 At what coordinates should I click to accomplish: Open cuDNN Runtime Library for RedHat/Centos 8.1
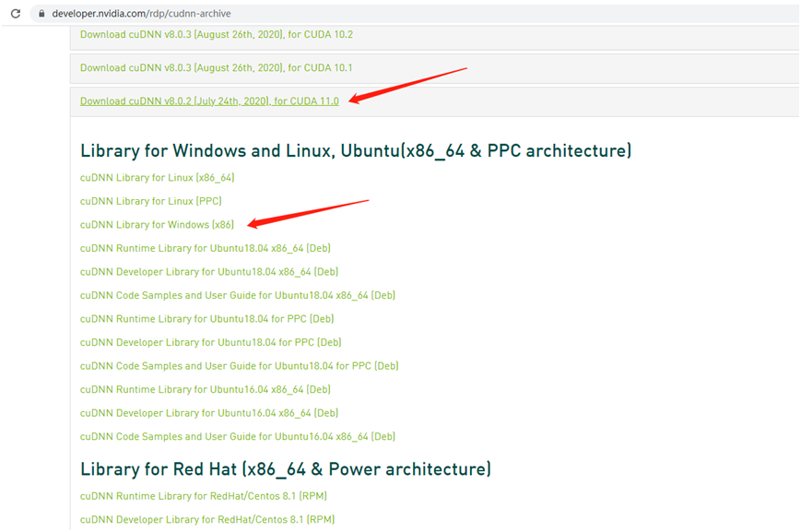tap(204, 496)
